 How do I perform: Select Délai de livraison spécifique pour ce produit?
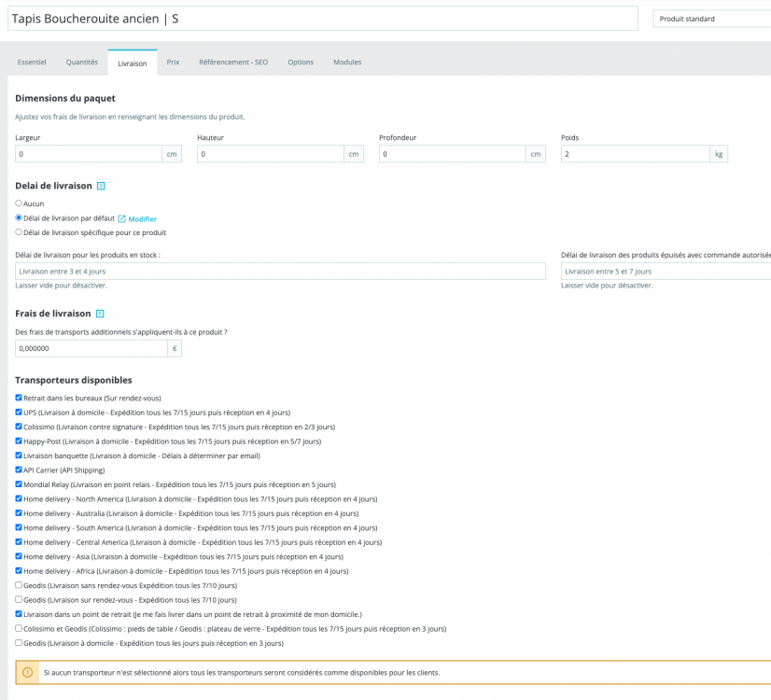(19, 232)
